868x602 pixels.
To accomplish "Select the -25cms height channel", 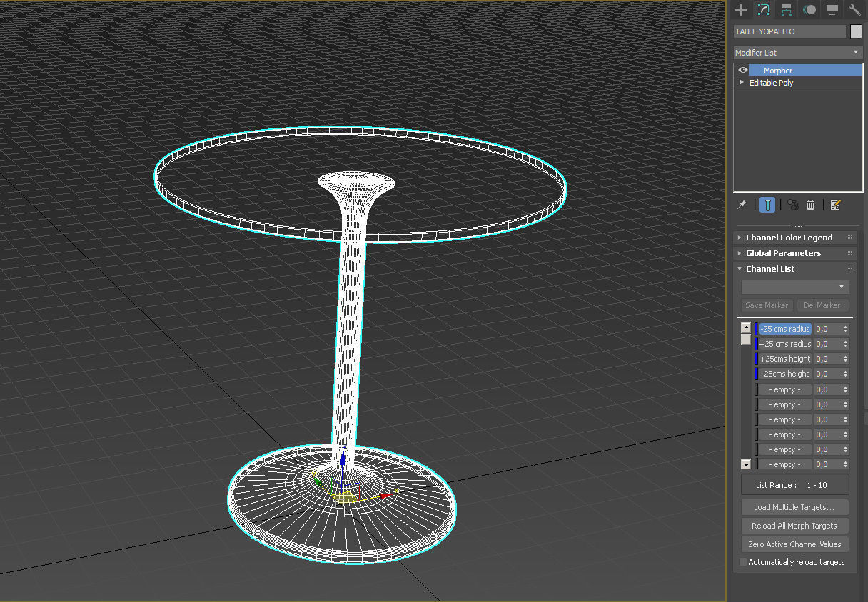I will click(x=784, y=374).
